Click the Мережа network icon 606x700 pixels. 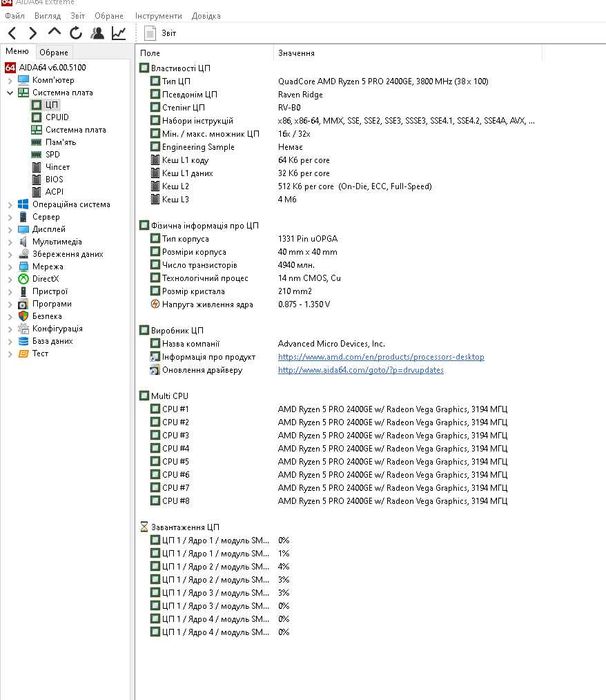pos(23,267)
